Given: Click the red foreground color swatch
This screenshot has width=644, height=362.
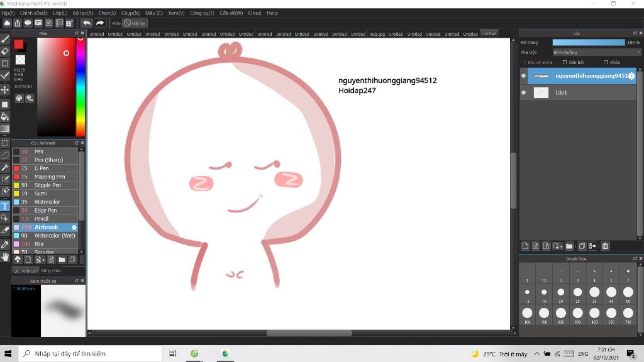Looking at the screenshot, I should pos(18,45).
